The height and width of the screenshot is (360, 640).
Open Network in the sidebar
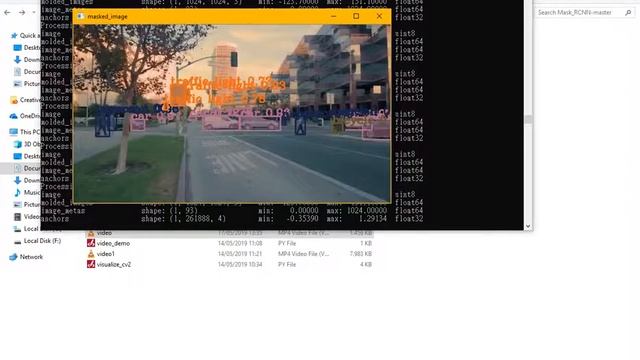pos(26,257)
